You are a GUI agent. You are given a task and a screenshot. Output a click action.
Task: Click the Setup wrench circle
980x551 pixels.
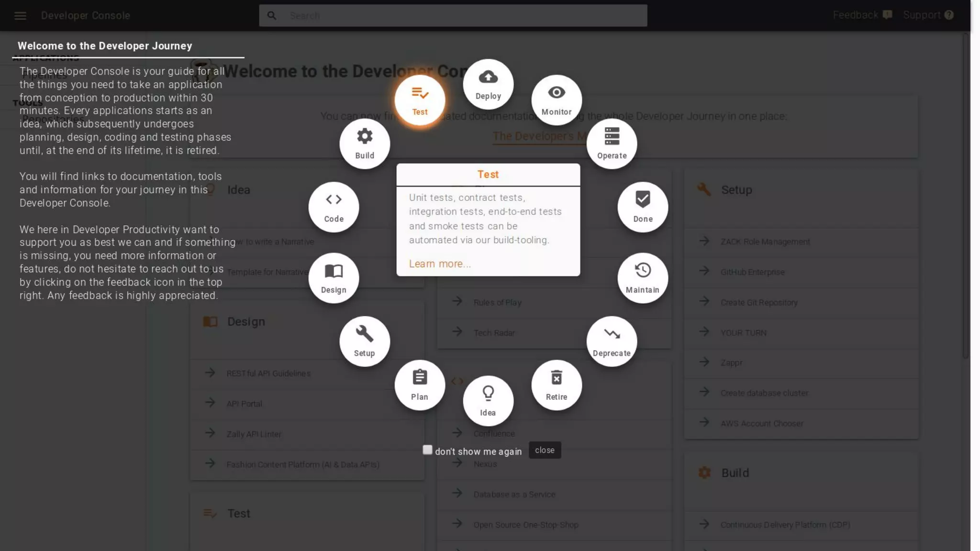[x=365, y=342]
